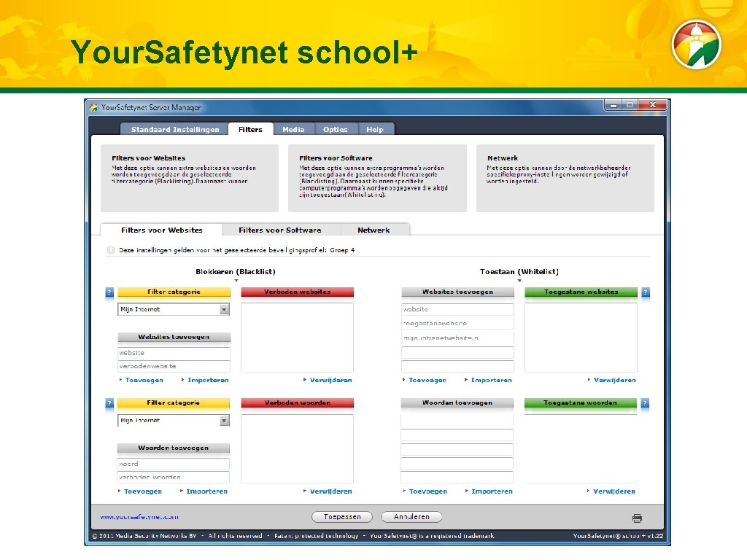Click the info icon beside beveiligingsprofiel note
The width and height of the screenshot is (747, 560).
pyautogui.click(x=111, y=250)
